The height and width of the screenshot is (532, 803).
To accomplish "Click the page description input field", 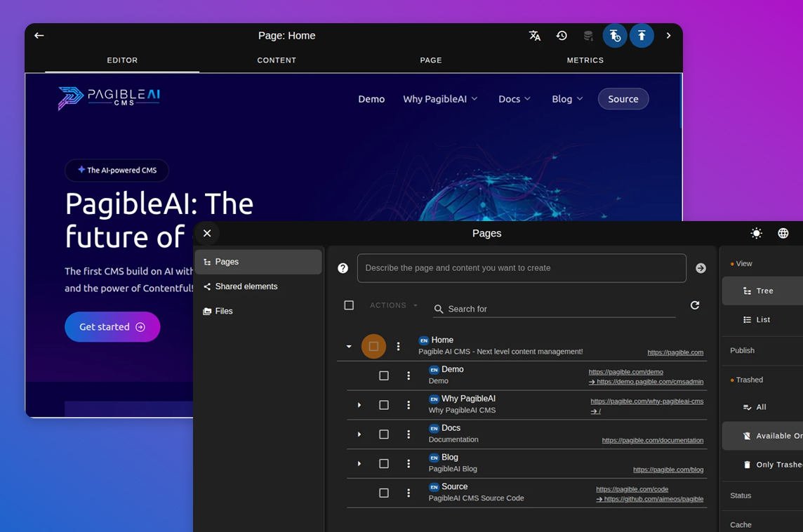I will click(521, 268).
